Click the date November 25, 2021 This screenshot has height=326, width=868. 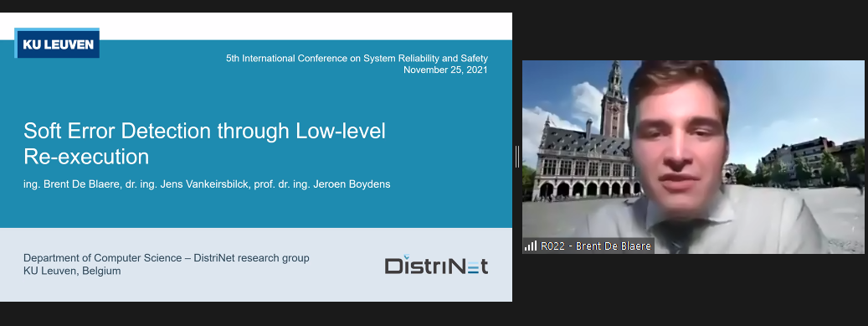click(445, 70)
